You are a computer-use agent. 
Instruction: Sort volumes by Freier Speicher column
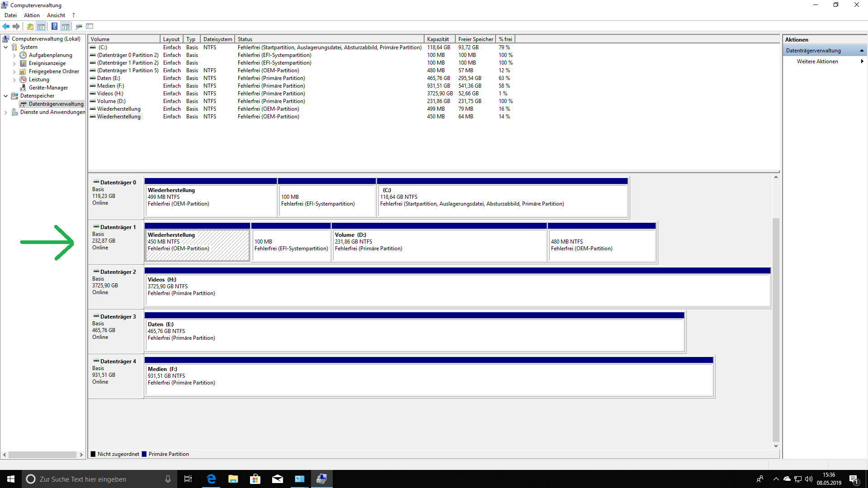(x=475, y=39)
